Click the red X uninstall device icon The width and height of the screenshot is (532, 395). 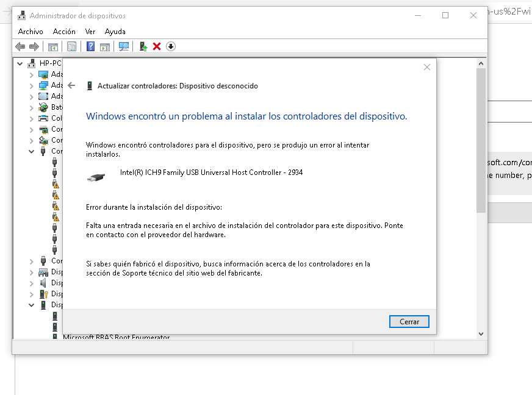(x=157, y=46)
